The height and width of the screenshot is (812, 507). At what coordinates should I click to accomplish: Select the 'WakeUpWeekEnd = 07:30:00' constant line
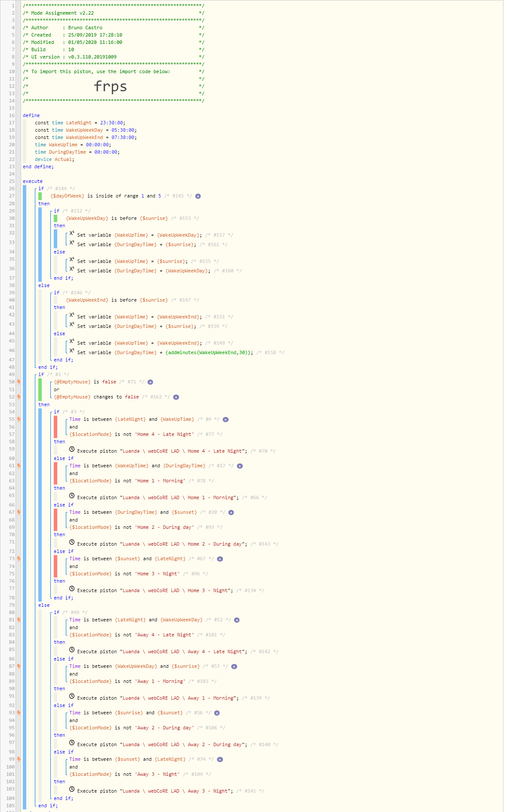pyautogui.click(x=86, y=137)
